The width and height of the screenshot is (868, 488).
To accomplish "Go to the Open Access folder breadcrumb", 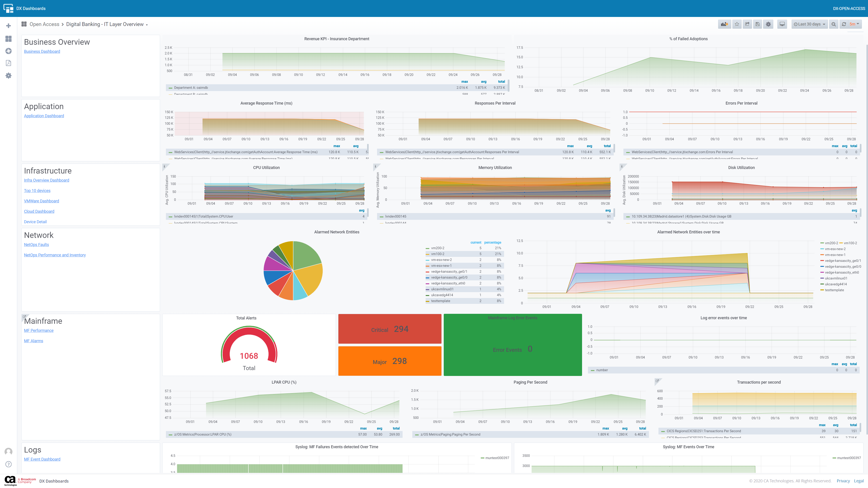I will tap(44, 24).
